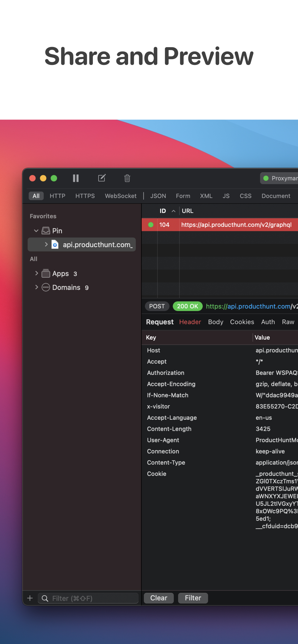Click the Pin tray icon in Favorites
This screenshot has width=298, height=644.
(46, 230)
